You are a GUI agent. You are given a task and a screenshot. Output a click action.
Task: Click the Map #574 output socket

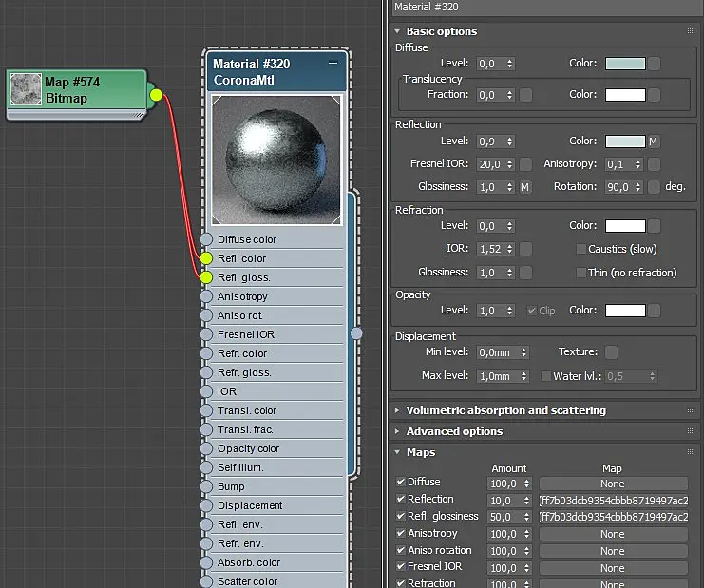(156, 95)
